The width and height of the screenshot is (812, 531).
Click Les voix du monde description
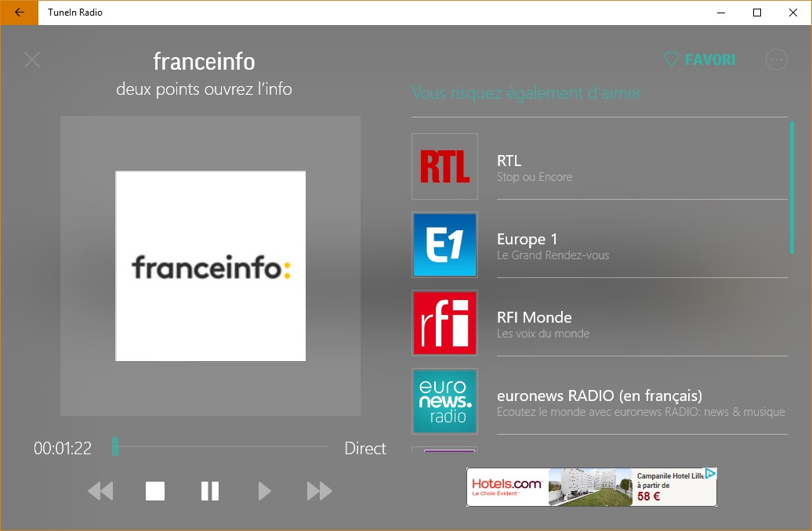(543, 334)
